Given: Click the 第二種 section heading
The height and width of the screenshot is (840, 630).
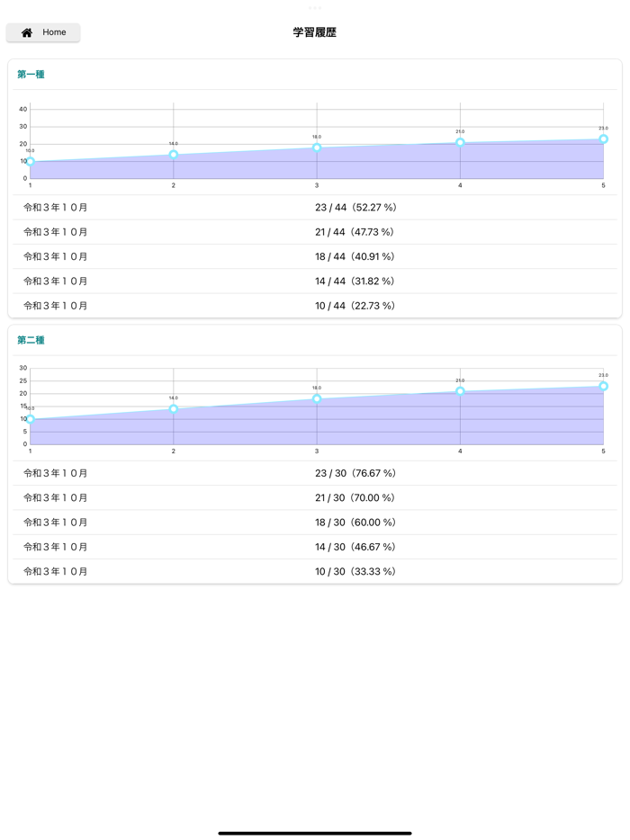Looking at the screenshot, I should (x=31, y=340).
